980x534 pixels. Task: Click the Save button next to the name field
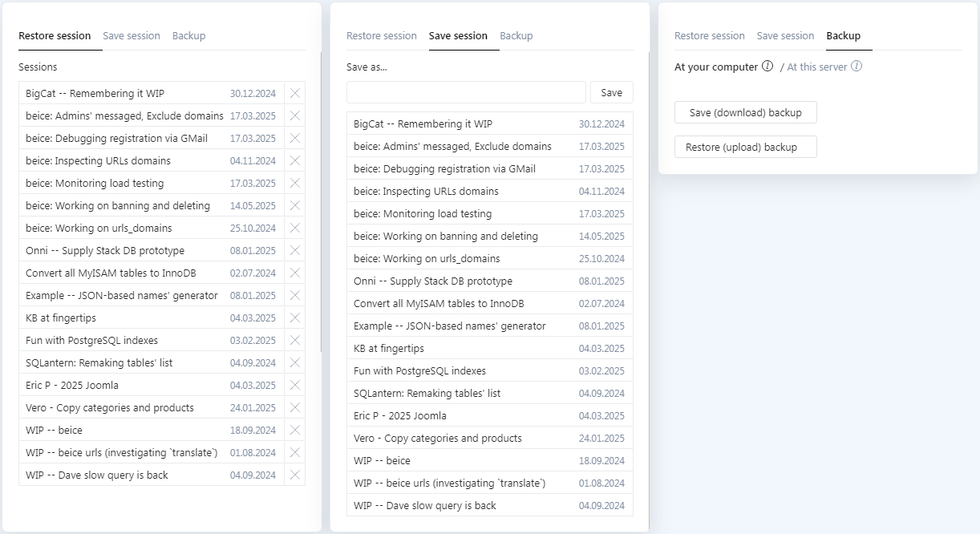[x=612, y=92]
